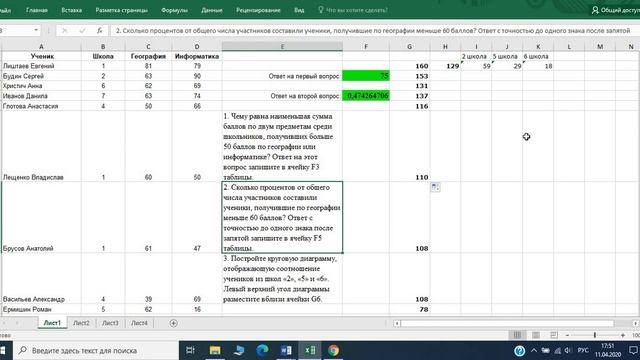Screen dimensions: 640x360
Task: Open Google Chrome from the taskbar
Action: pos(333,350)
